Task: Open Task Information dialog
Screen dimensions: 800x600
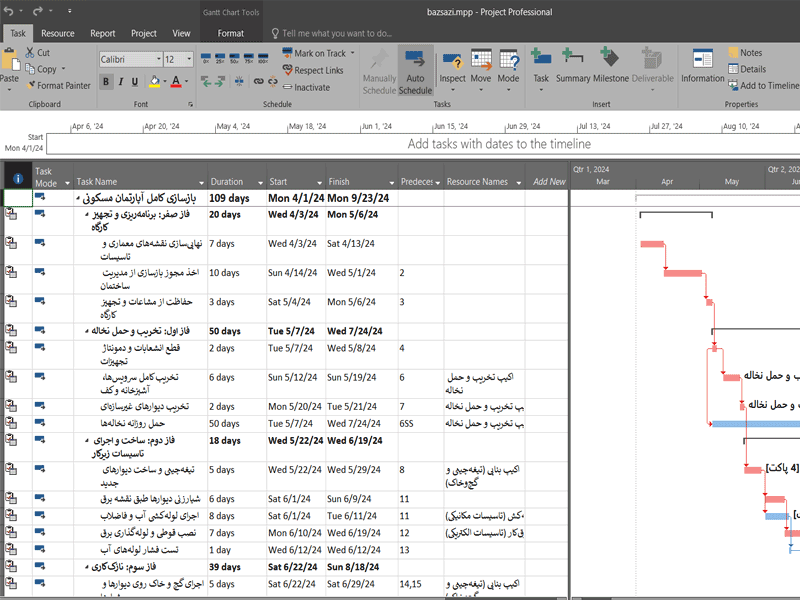Action: click(702, 66)
